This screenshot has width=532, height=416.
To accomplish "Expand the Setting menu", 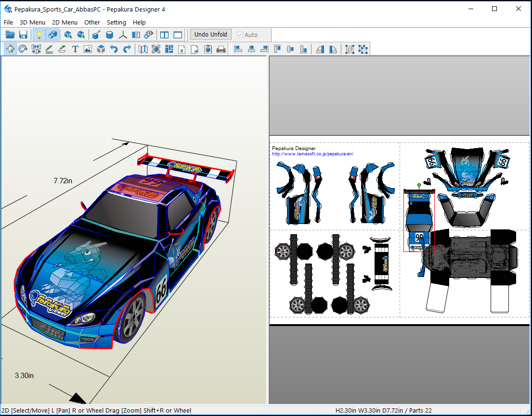I will pyautogui.click(x=117, y=23).
